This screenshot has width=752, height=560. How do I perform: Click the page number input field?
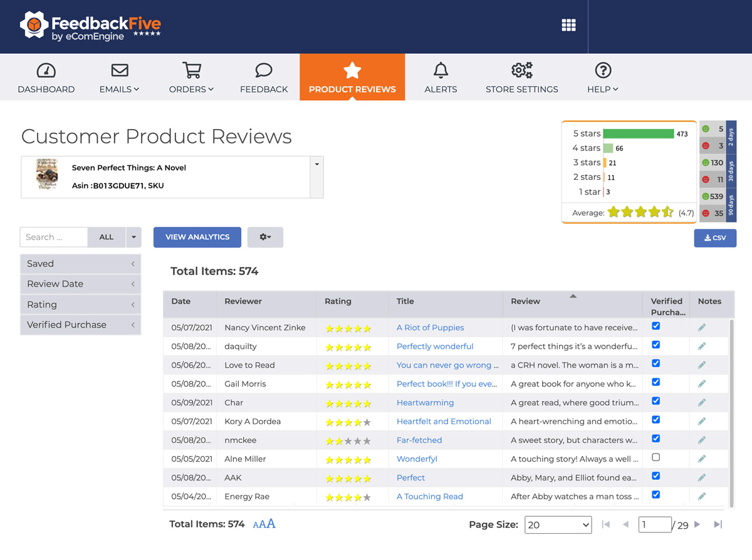pos(655,524)
